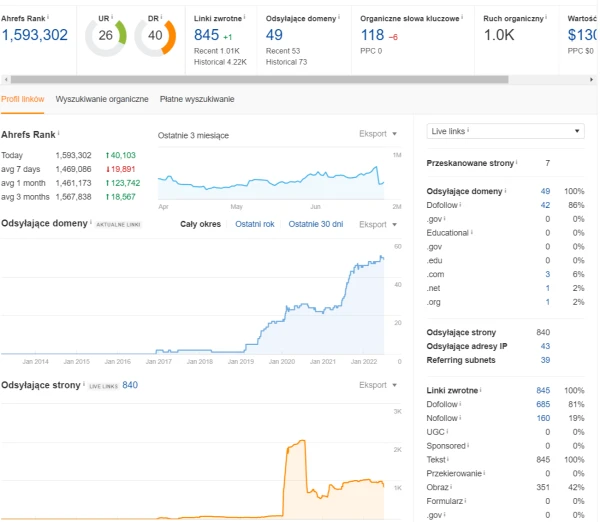Show info tooltip for Ruch organiczny
600x522 pixels.
(x=546, y=17)
